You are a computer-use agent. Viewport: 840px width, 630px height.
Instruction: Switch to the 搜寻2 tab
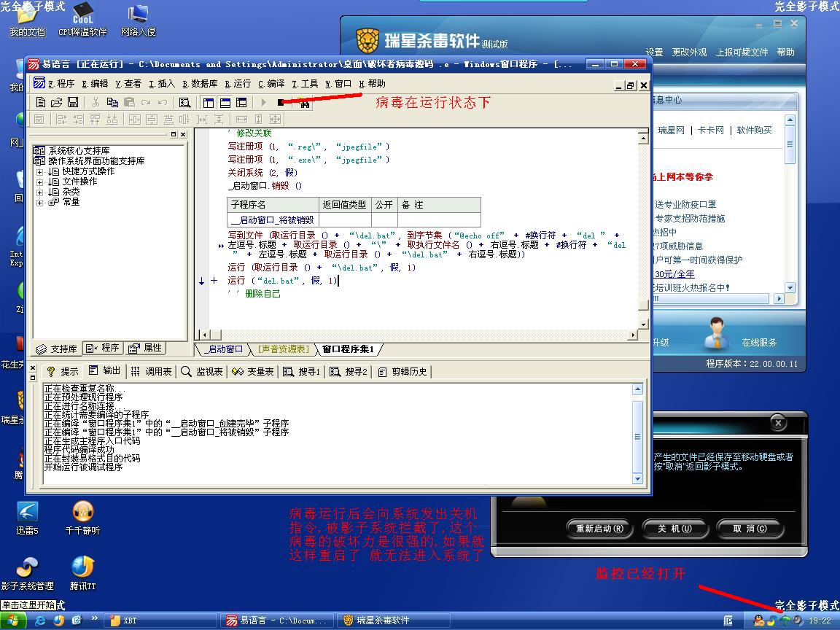pos(349,371)
